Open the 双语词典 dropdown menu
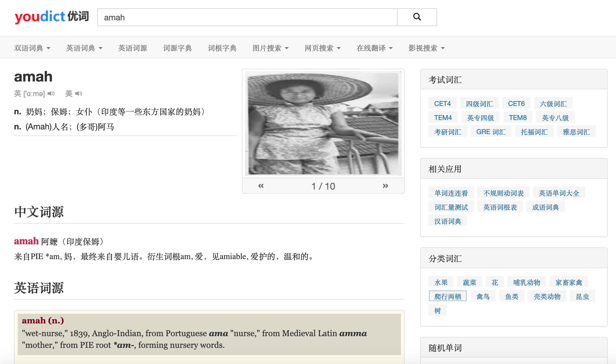This screenshot has height=364, width=616. 32,48
